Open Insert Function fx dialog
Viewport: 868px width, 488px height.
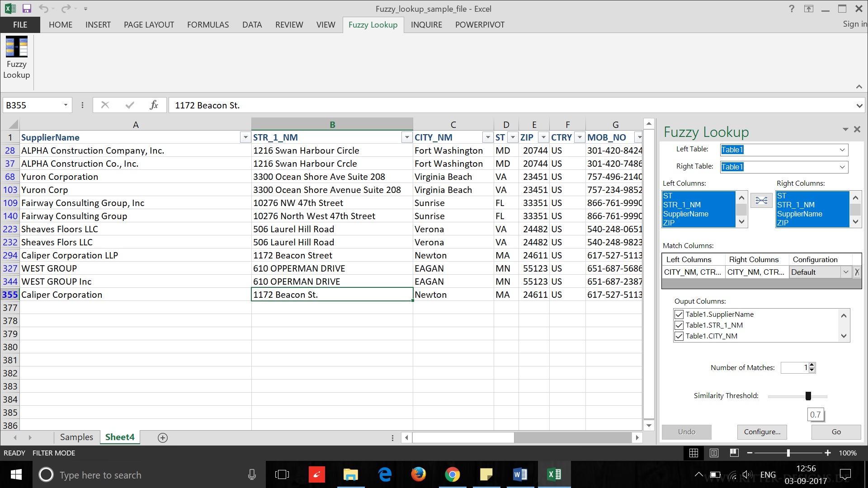click(x=154, y=105)
